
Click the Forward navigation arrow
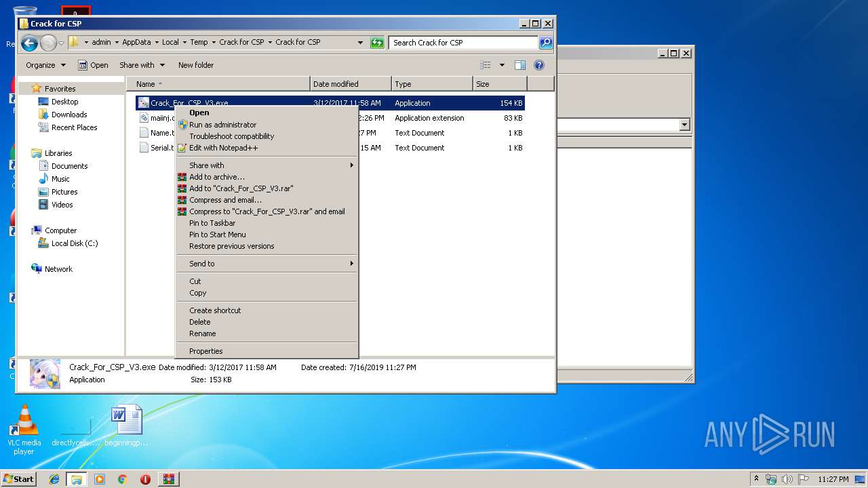[48, 43]
